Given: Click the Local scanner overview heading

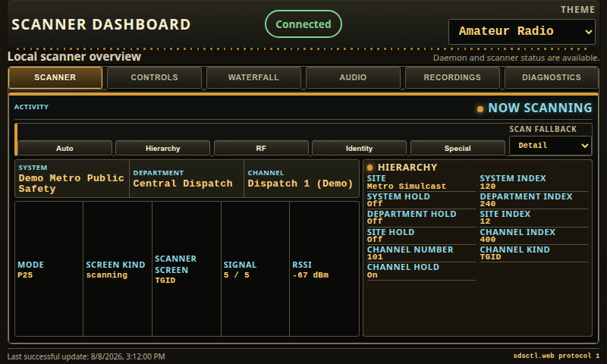Looking at the screenshot, I should [x=74, y=56].
